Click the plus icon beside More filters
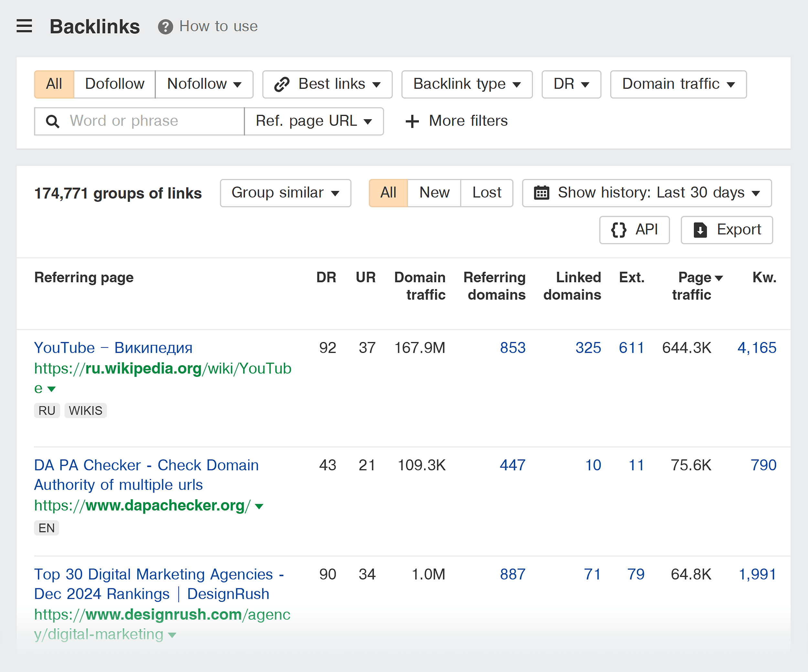Screen dimensions: 808x672 tap(412, 121)
